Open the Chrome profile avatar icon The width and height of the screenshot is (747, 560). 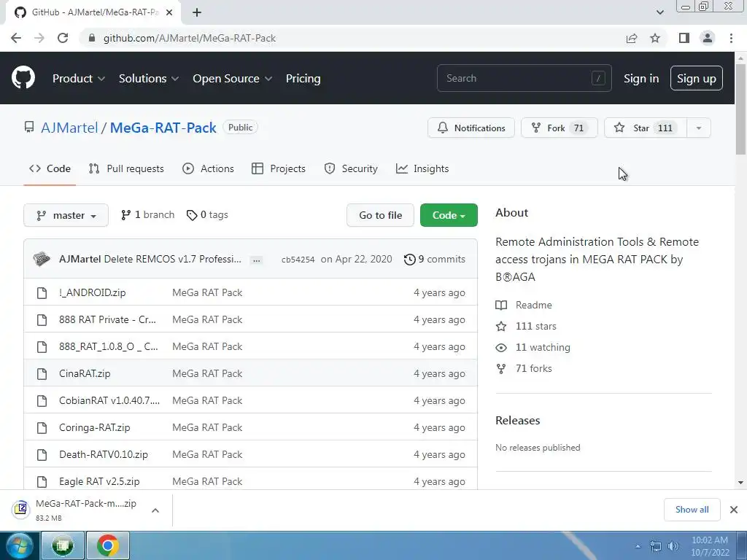pos(708,38)
